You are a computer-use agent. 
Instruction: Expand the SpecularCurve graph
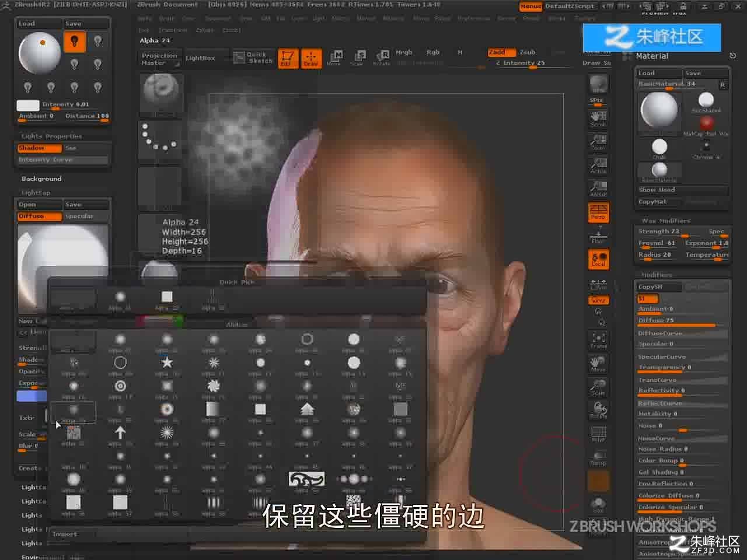click(682, 357)
